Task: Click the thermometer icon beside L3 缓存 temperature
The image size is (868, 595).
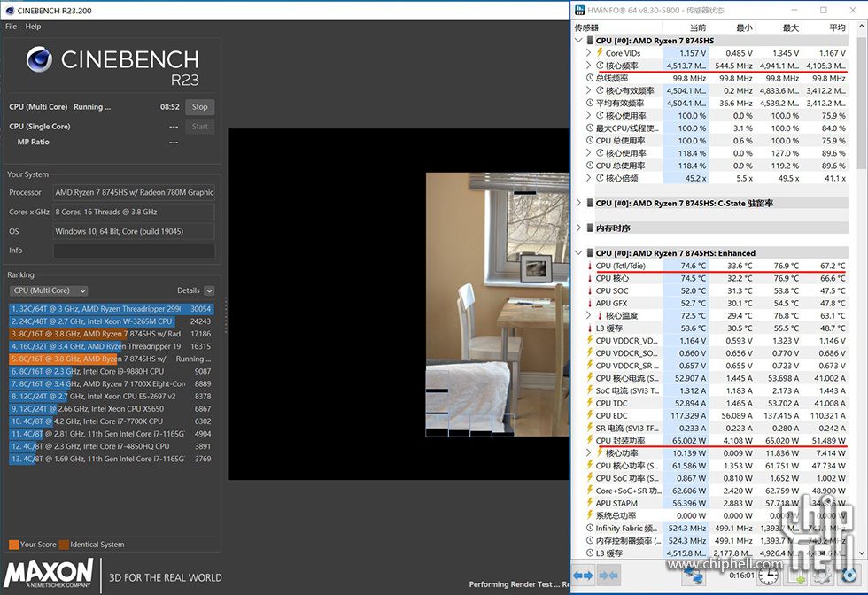Action: coord(590,328)
